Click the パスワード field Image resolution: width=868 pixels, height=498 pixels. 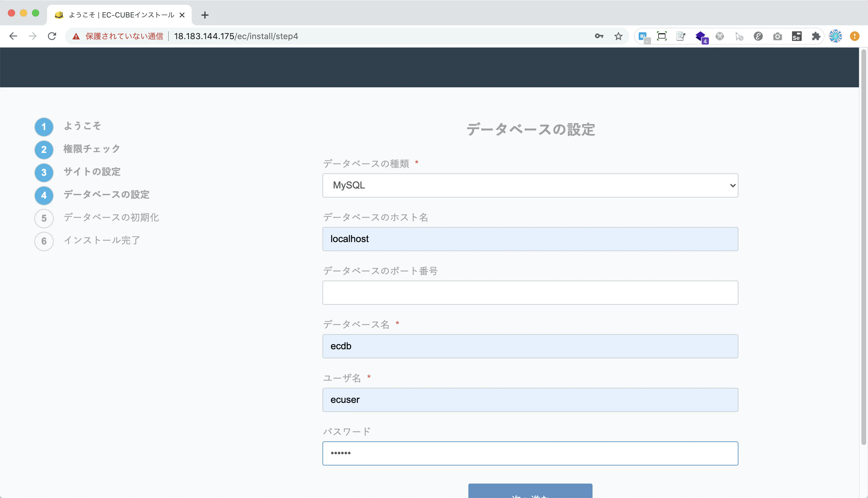coord(530,453)
